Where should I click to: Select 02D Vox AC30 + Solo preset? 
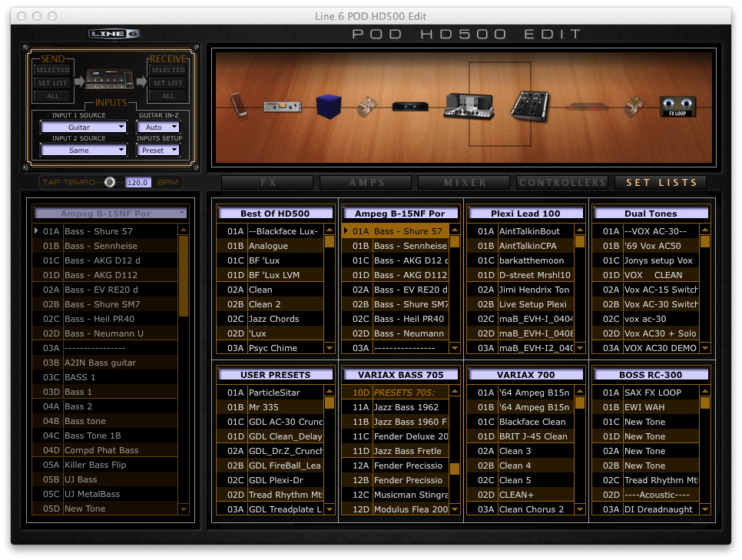point(645,333)
